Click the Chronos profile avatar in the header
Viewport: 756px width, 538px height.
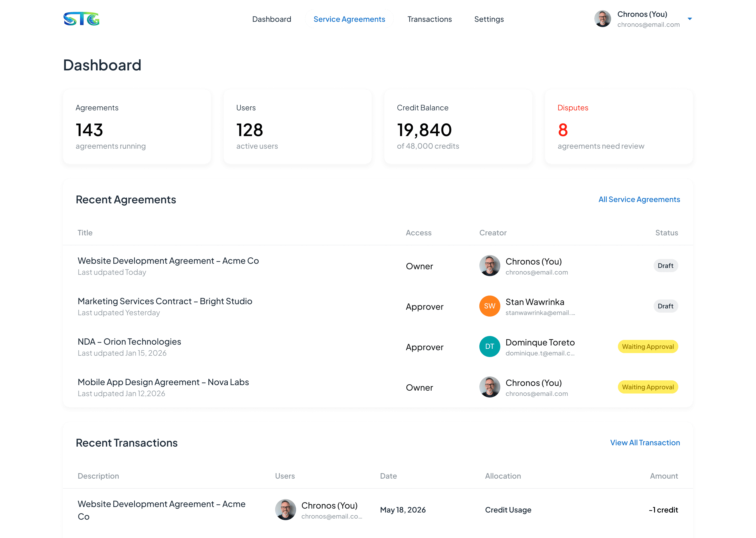[602, 19]
